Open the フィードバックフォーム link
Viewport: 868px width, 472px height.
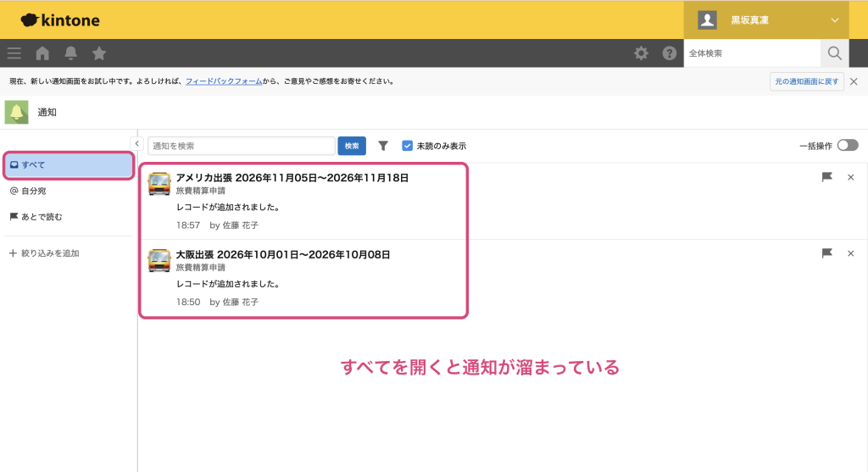224,81
